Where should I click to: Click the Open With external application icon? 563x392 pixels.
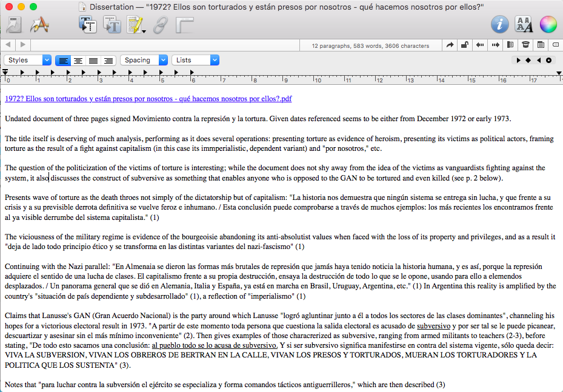tap(39, 25)
